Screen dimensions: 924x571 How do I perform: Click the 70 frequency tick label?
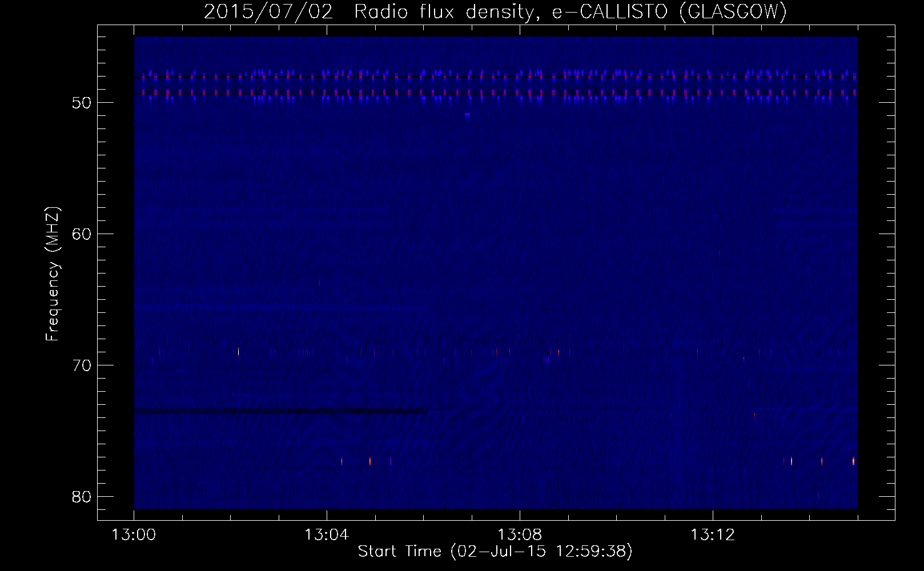[82, 365]
